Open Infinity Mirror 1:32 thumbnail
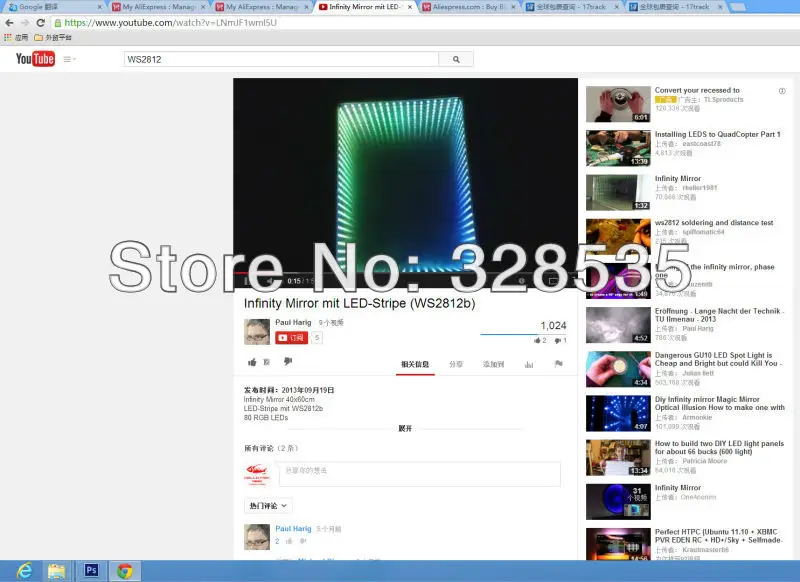The image size is (800, 582). (618, 192)
